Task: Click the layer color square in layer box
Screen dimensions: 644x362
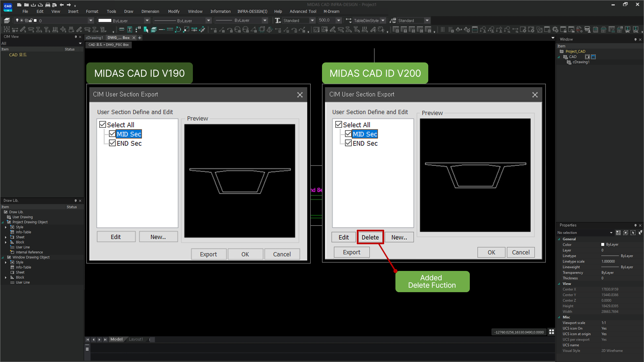Action: coord(35,20)
